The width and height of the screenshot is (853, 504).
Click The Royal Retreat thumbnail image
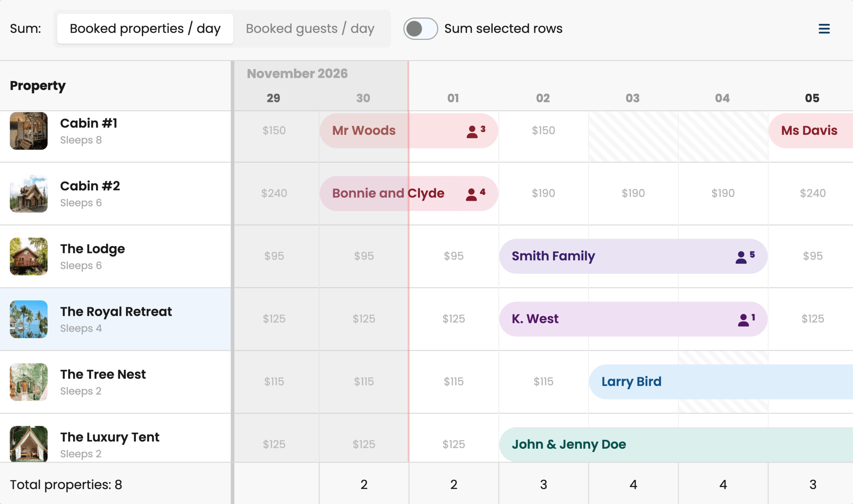29,319
